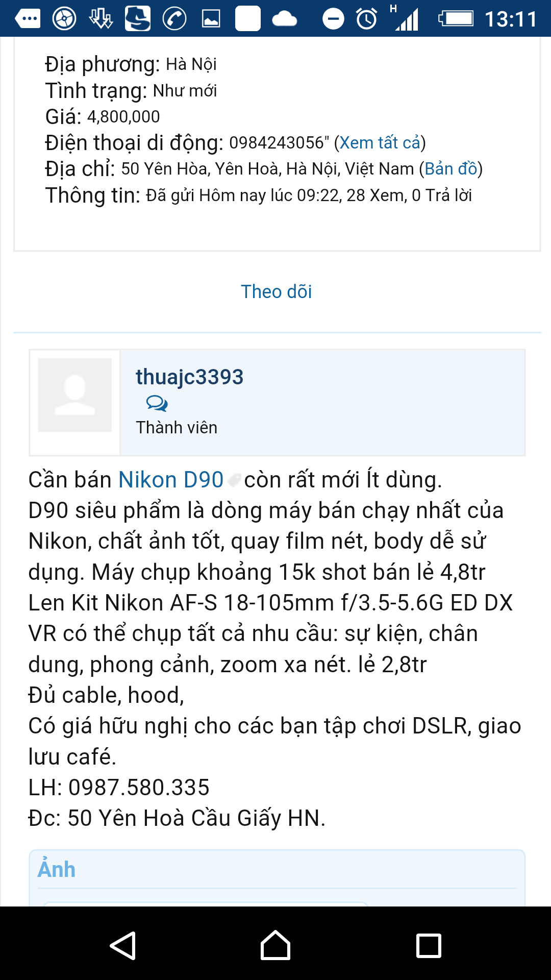Tap the alarm clock status icon
The image size is (551, 980).
pos(366,19)
